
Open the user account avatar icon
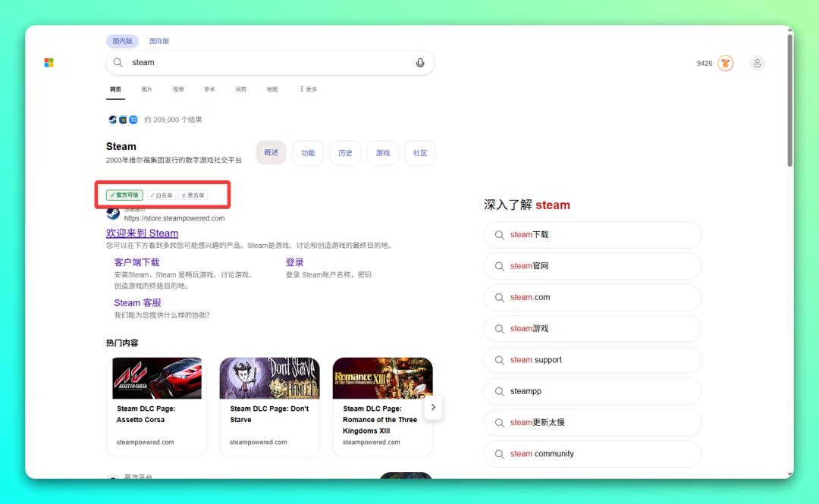(x=757, y=63)
